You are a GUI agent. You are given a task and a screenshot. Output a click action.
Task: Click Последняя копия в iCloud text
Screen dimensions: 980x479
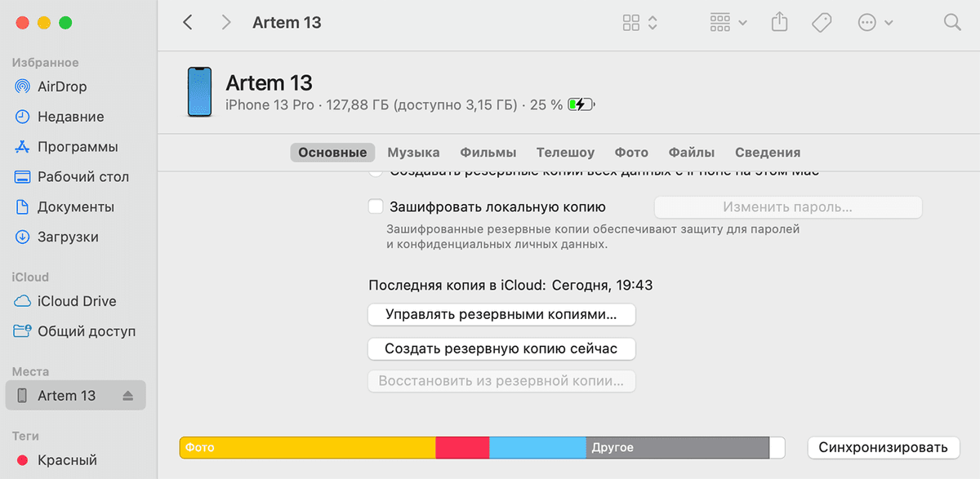[510, 286]
